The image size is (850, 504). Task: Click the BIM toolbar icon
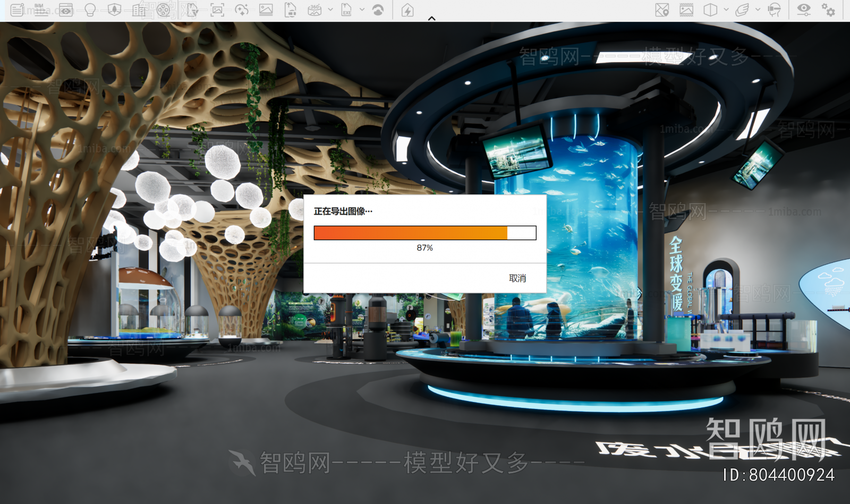(x=41, y=10)
